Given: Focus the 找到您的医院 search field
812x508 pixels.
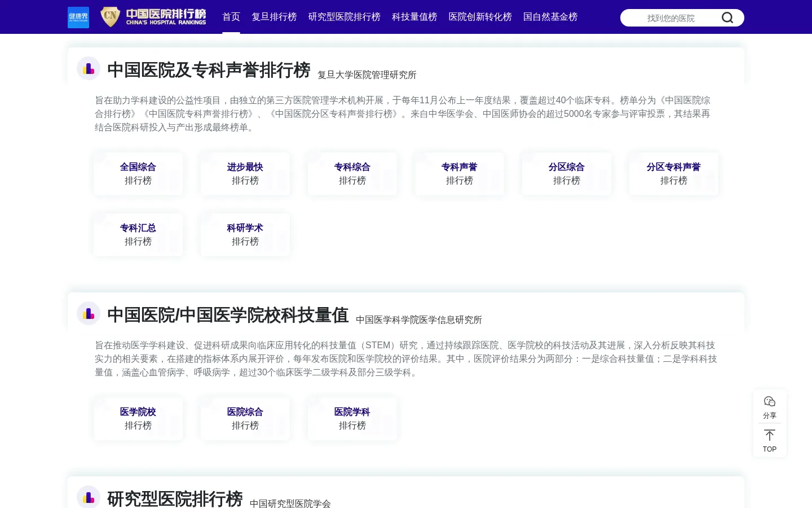Looking at the screenshot, I should [671, 18].
